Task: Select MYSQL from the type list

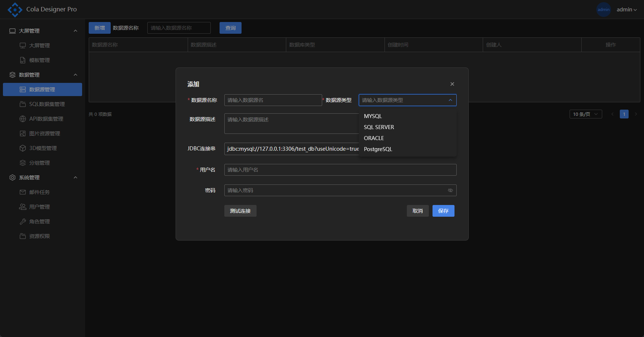Action: click(373, 116)
